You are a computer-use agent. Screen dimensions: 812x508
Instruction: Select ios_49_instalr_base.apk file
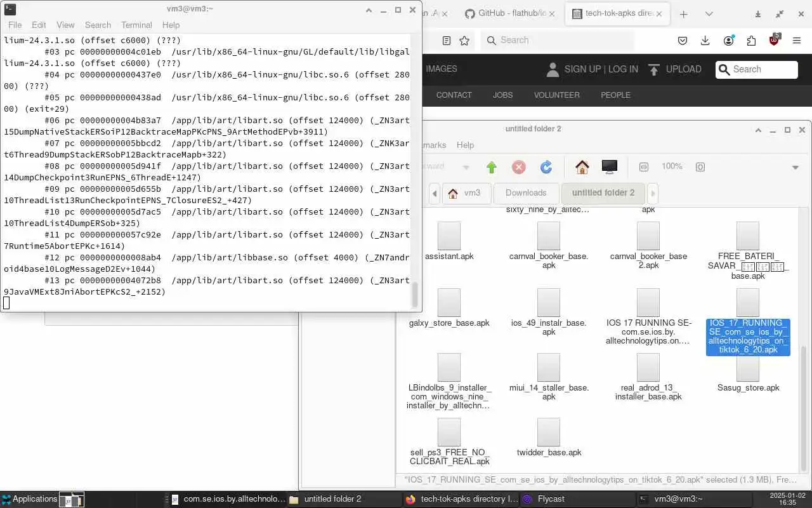549,312
